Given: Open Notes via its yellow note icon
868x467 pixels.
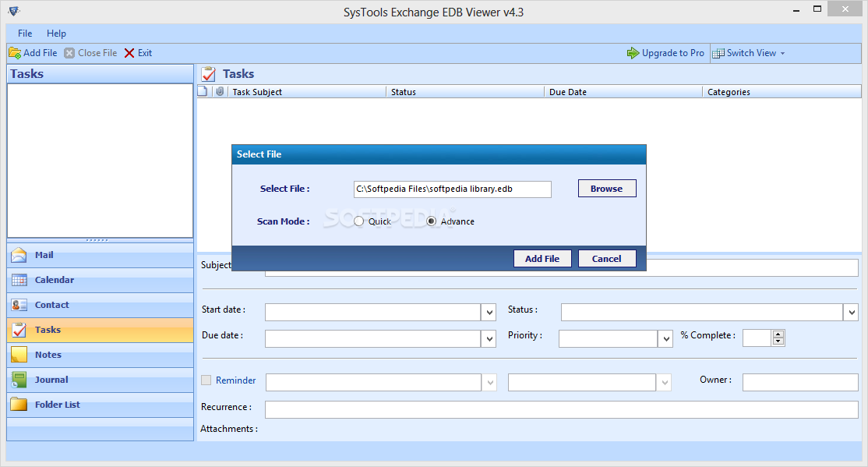Looking at the screenshot, I should 19,355.
